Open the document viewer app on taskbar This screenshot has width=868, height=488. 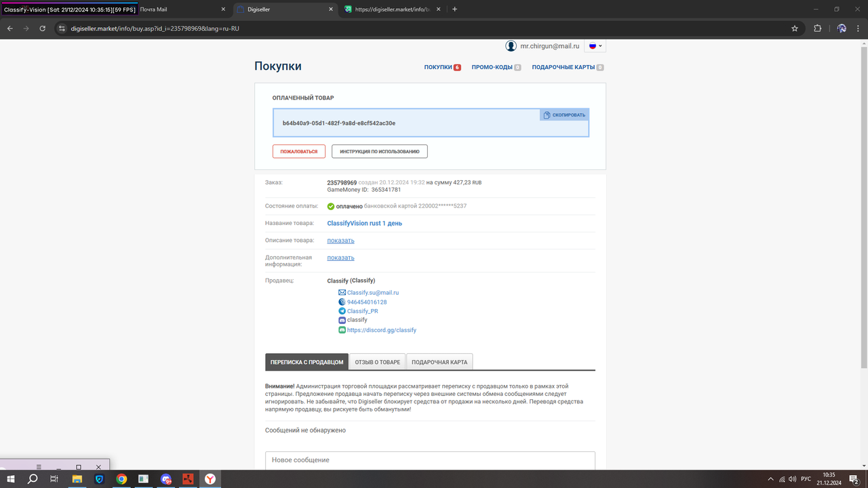[x=144, y=479]
